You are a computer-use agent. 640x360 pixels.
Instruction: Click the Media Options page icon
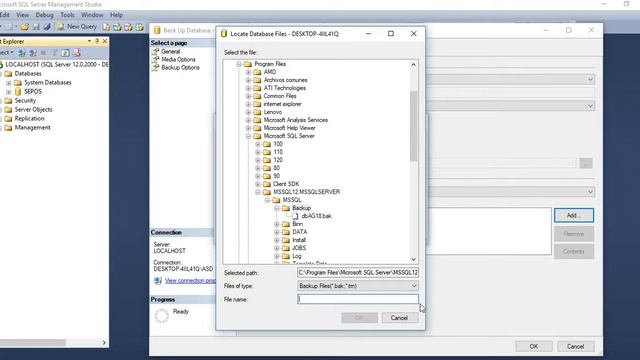coord(156,60)
